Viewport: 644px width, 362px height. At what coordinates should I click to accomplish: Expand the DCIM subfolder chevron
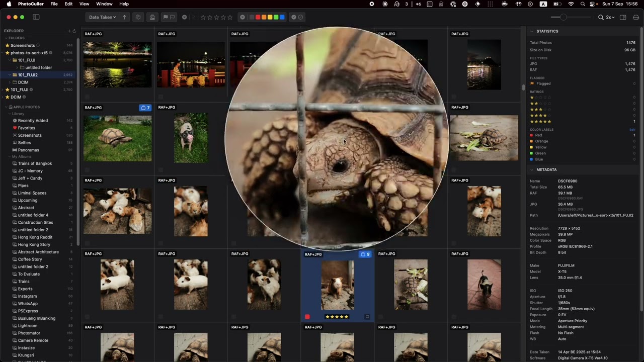click(11, 82)
